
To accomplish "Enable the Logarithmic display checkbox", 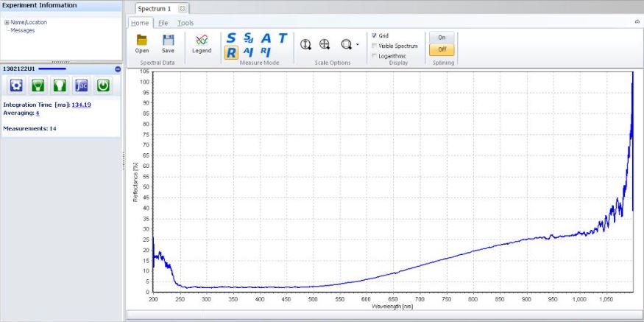I will [375, 56].
